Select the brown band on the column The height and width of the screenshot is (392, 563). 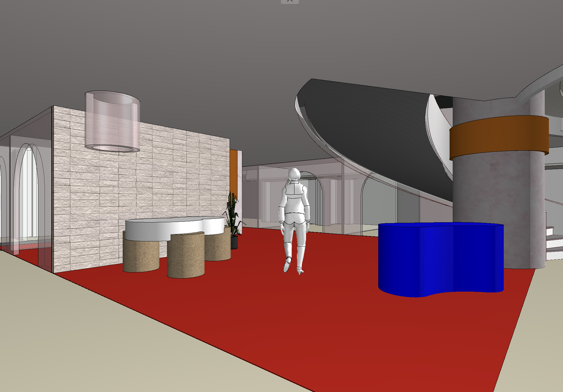coord(499,137)
